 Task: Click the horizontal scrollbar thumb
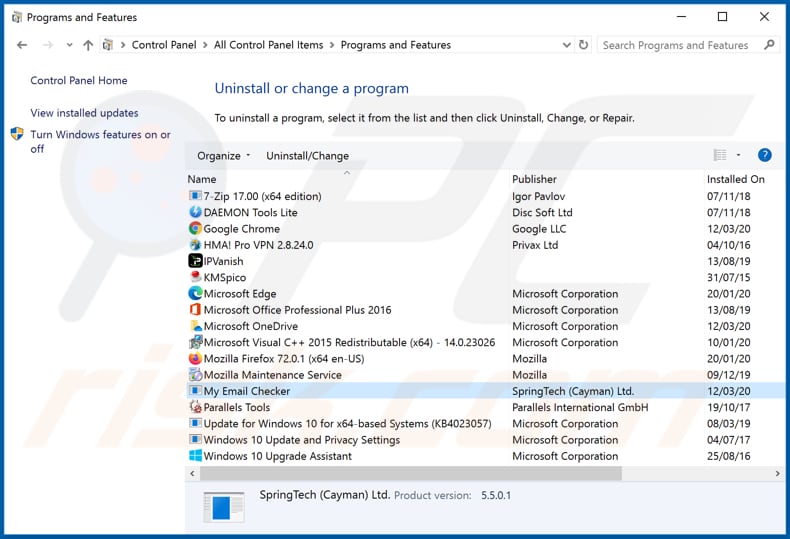point(411,474)
